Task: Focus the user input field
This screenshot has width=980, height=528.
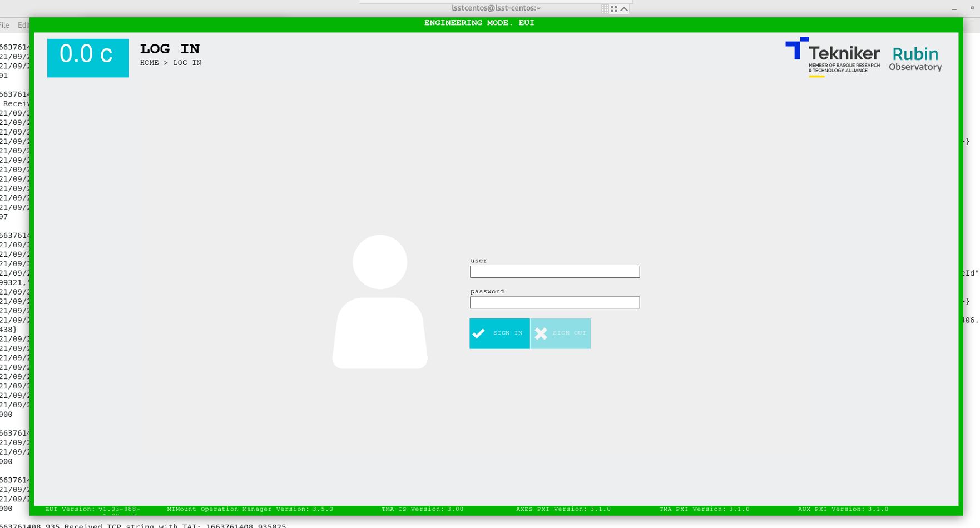Action: pos(555,272)
